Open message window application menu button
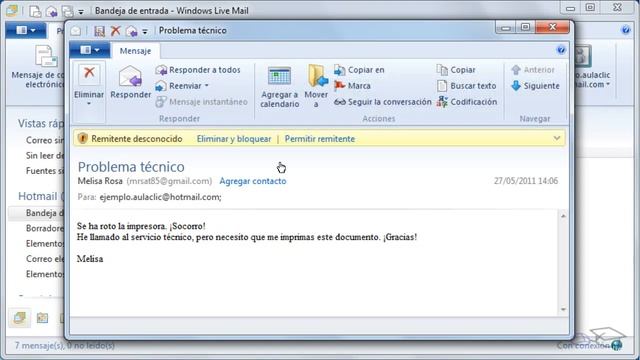 [x=90, y=50]
